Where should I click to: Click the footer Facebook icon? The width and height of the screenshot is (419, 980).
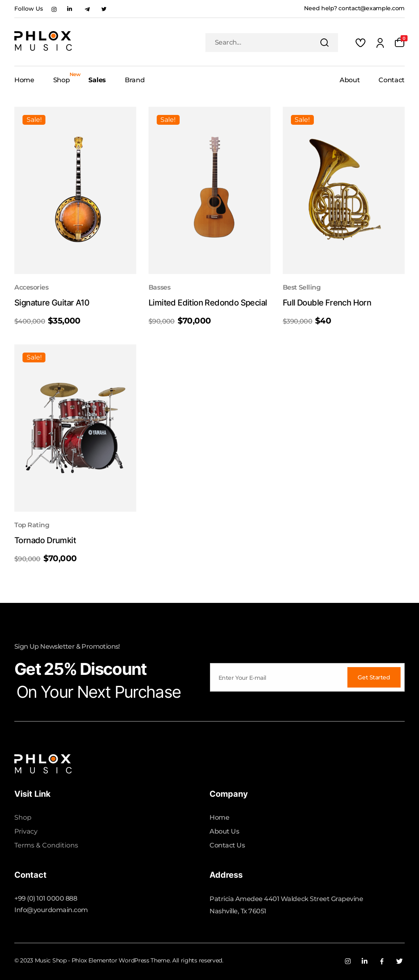382,961
